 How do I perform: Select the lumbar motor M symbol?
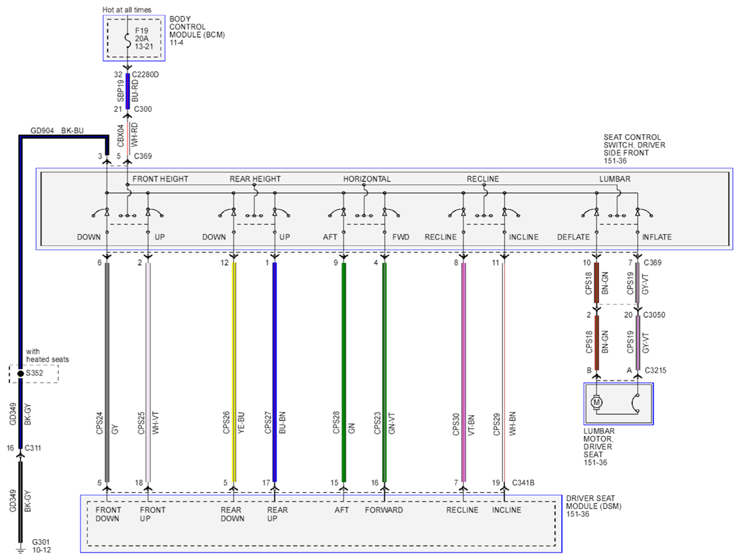[x=597, y=403]
